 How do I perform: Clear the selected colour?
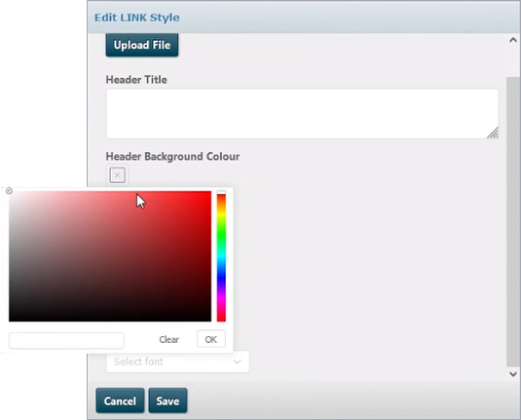click(x=168, y=339)
